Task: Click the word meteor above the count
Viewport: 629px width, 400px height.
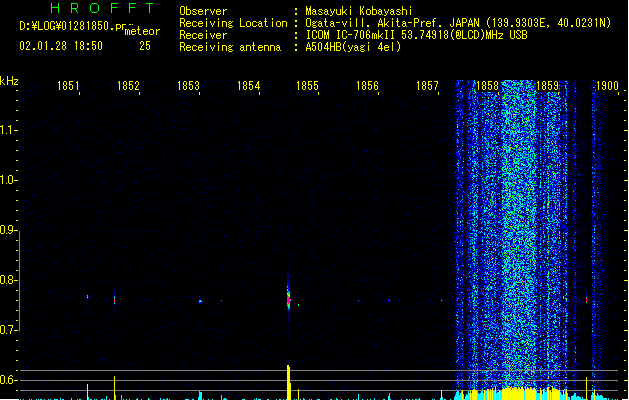Action: click(x=142, y=31)
